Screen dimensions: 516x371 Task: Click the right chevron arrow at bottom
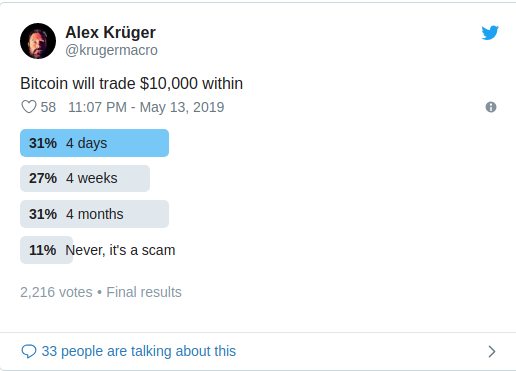pos(492,351)
